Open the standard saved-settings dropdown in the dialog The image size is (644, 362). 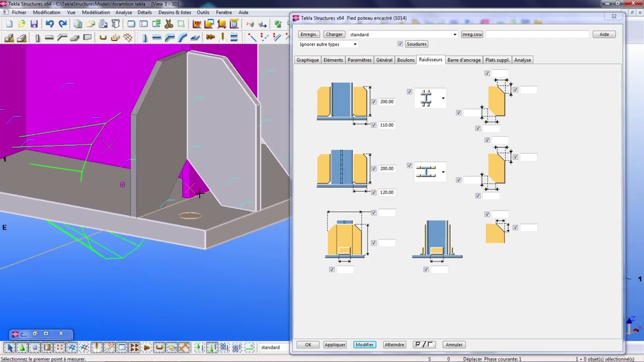click(x=455, y=35)
